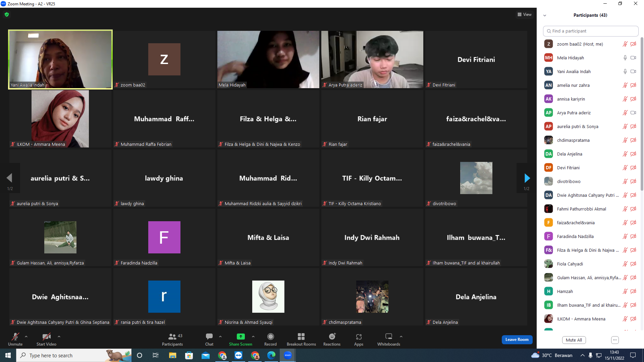Open File Explorer from the taskbar
Viewport: 644px width, 362px height.
(x=172, y=355)
